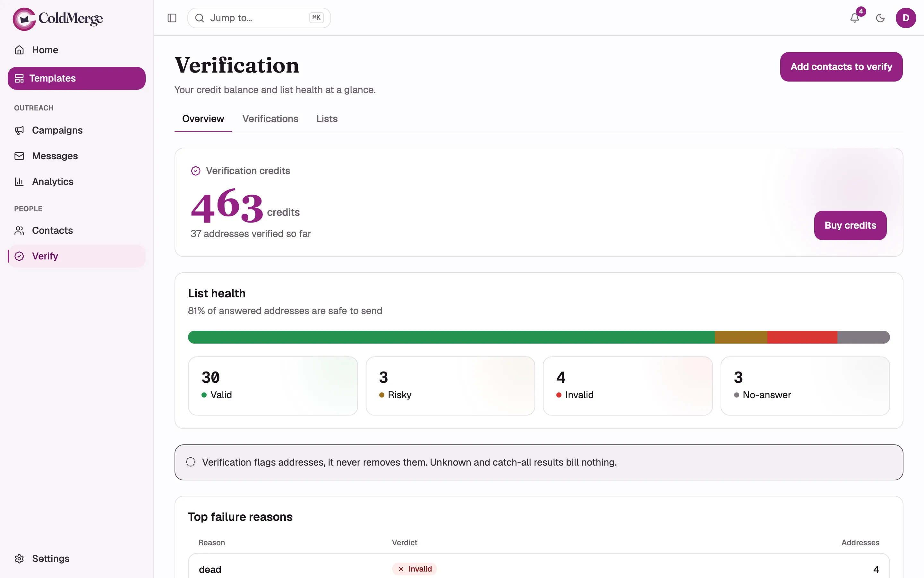Image resolution: width=924 pixels, height=578 pixels.
Task: Click the Buy credits button
Action: 850,225
